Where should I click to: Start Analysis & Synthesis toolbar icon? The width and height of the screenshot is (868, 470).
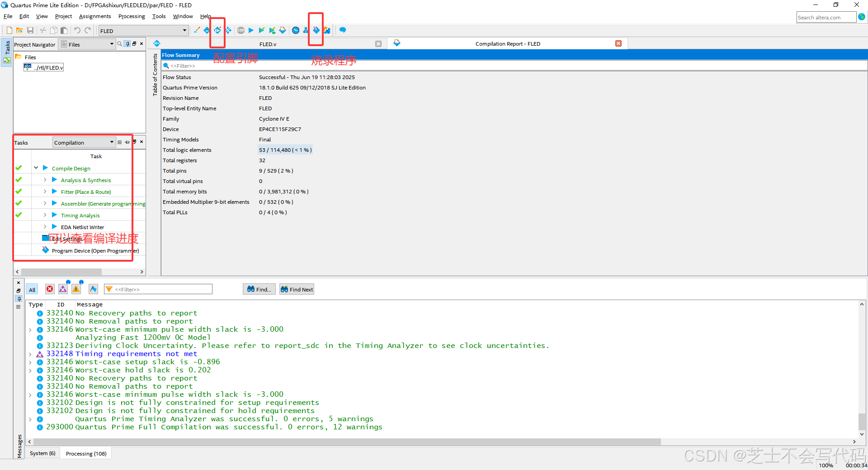[272, 30]
